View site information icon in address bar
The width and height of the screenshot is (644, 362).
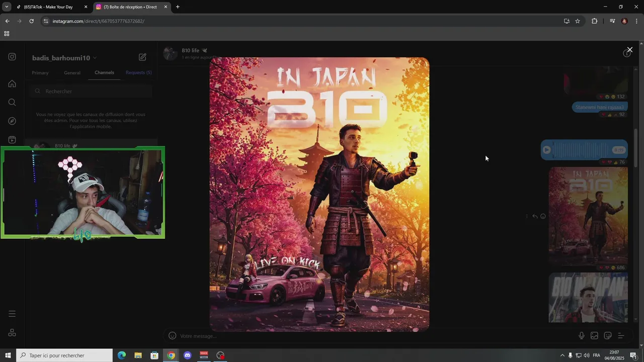point(46,21)
